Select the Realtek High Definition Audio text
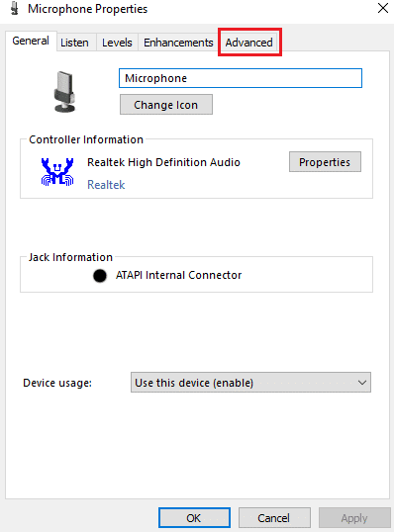The image size is (394, 532). [163, 162]
